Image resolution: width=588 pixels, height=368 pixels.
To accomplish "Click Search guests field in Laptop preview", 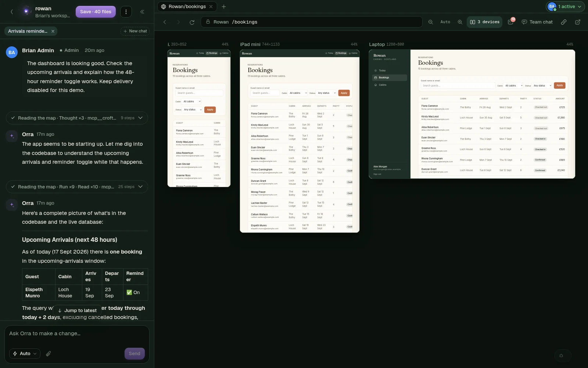I will coord(458,86).
